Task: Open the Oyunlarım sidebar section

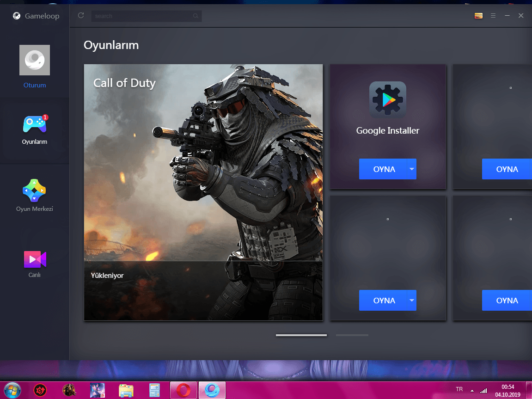Action: coord(35,131)
